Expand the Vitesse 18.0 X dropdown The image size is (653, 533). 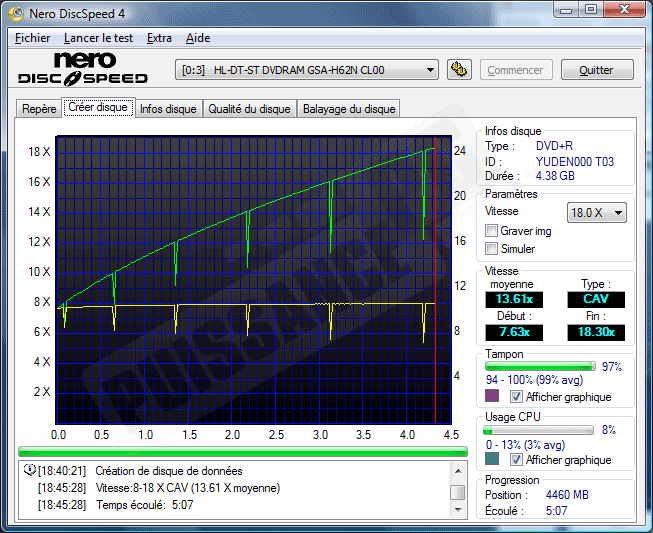[597, 212]
